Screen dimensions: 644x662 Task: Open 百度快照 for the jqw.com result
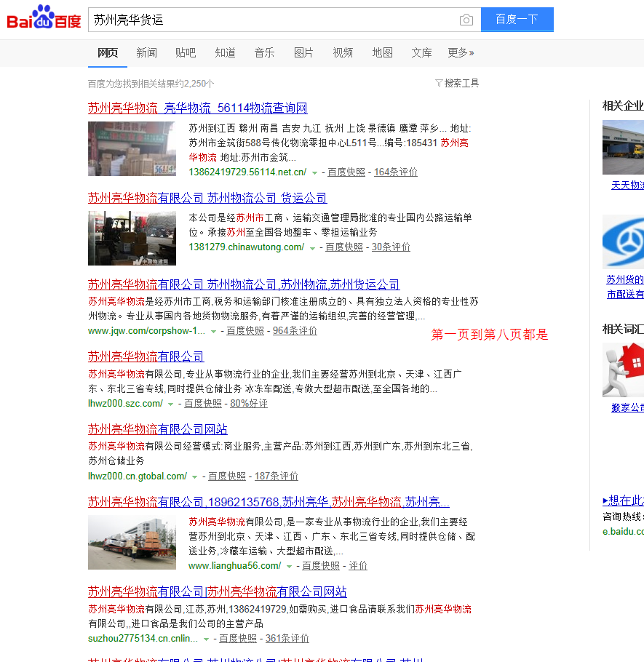(x=245, y=330)
